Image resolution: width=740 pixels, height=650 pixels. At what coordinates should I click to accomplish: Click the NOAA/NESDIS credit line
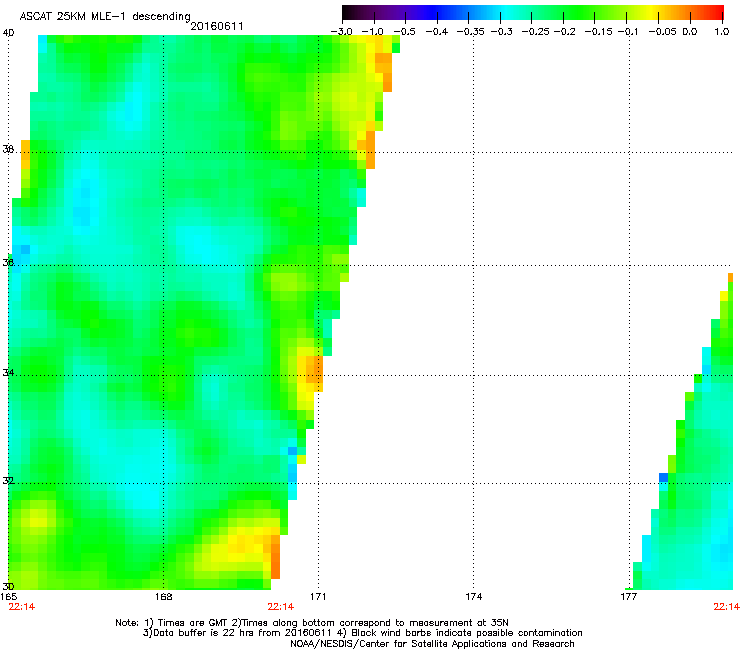click(x=432, y=644)
